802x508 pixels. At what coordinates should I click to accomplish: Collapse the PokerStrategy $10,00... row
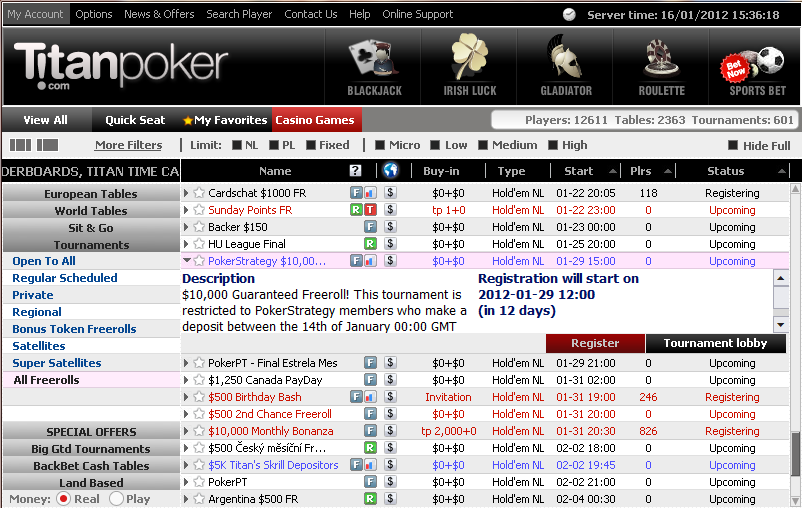coord(187,260)
